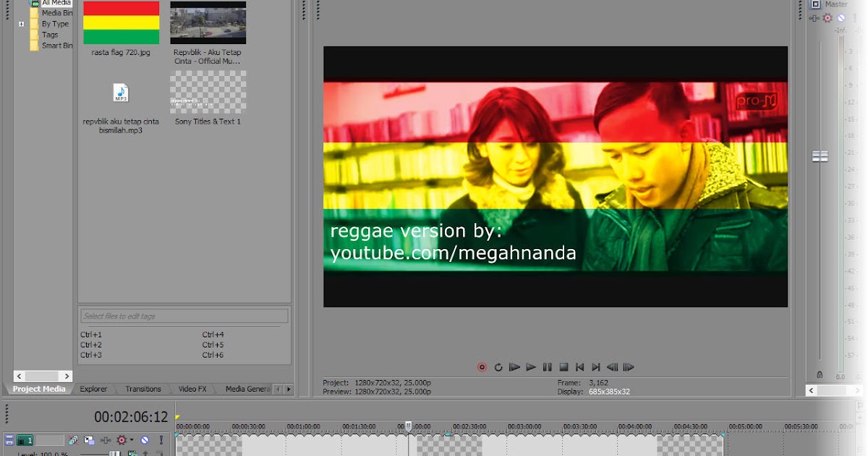868x456 pixels.
Task: Click Play From Start button
Action: tap(514, 367)
